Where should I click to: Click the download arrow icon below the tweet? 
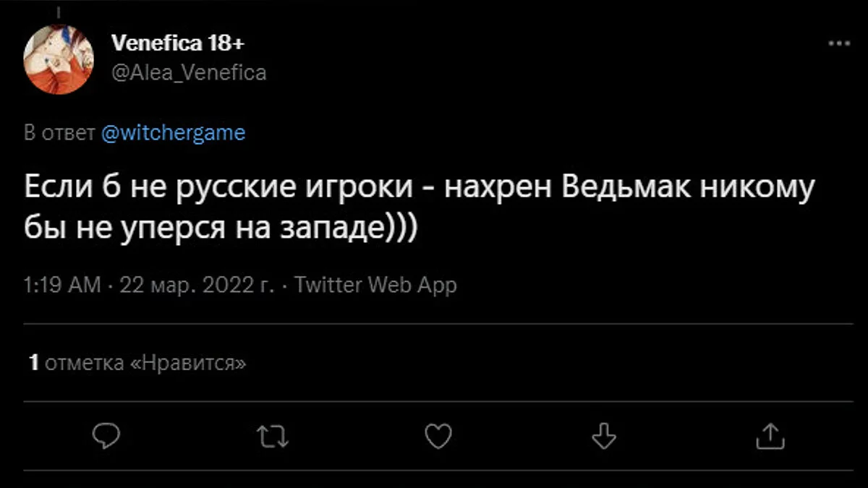tap(603, 436)
